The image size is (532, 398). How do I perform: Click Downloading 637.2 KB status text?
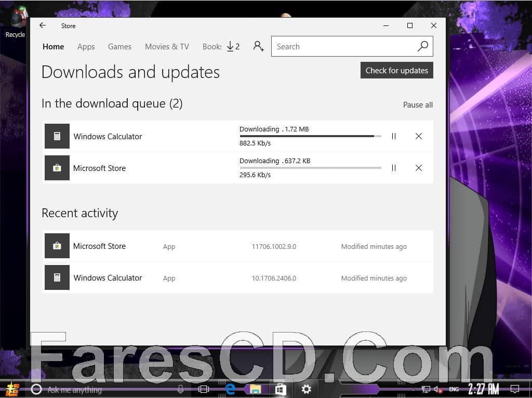point(275,161)
